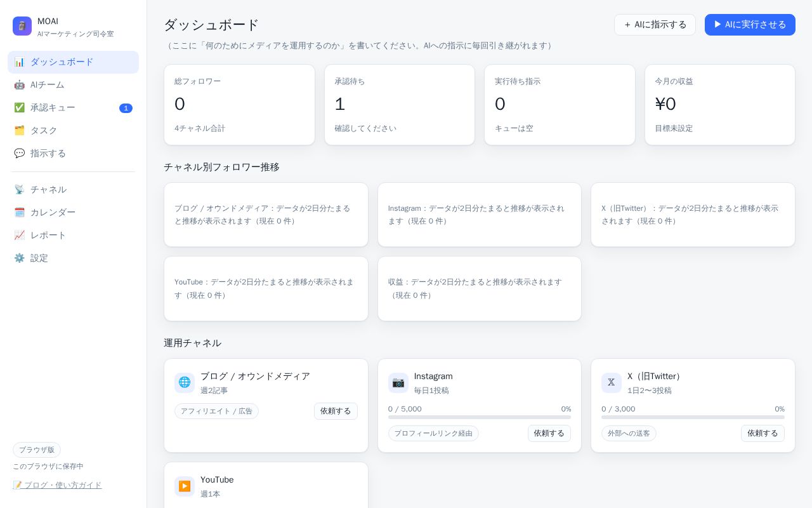Click the bar chart icon beside ダッシュボード
The width and height of the screenshot is (812, 508).
click(19, 62)
